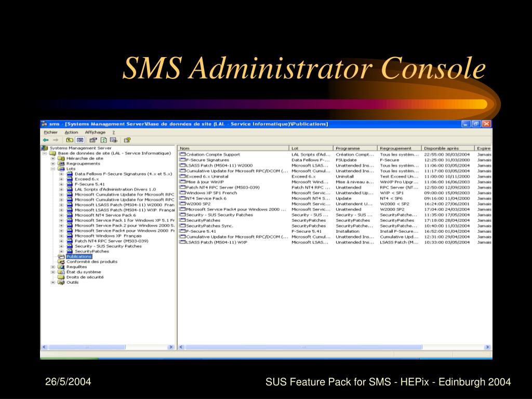Select Microsoft Windows XP Français package
Image resolution: width=532 pixels, height=399 pixels.
pyautogui.click(x=108, y=236)
